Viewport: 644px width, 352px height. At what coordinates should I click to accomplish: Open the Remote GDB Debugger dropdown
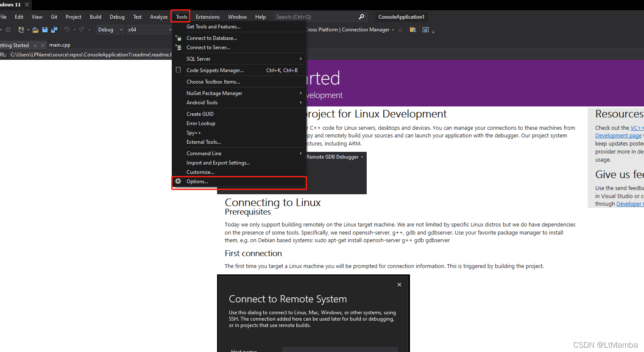pos(362,157)
